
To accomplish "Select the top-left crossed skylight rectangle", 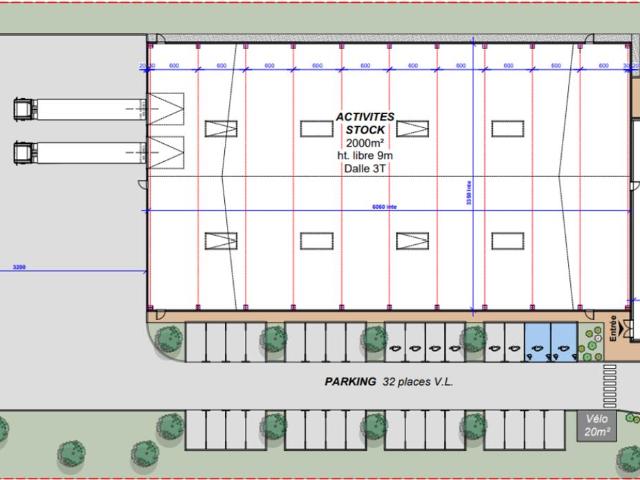I will [x=221, y=129].
